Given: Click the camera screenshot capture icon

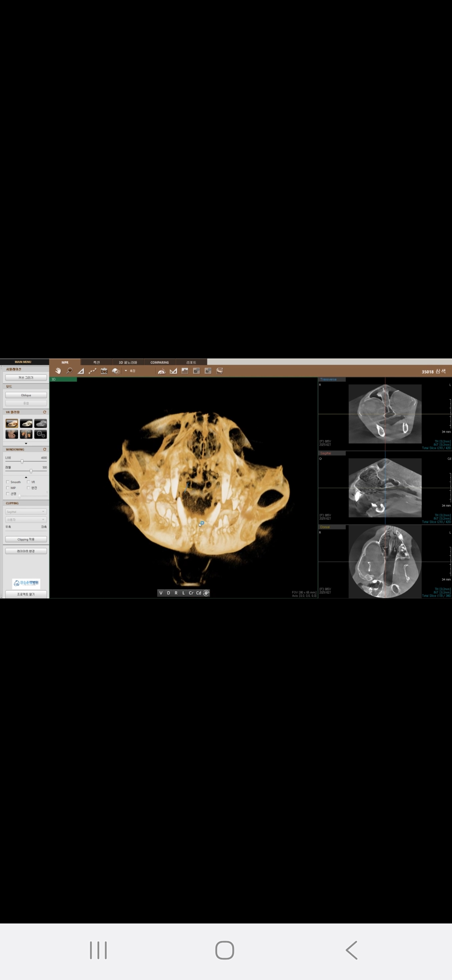Looking at the screenshot, I should click(x=104, y=371).
